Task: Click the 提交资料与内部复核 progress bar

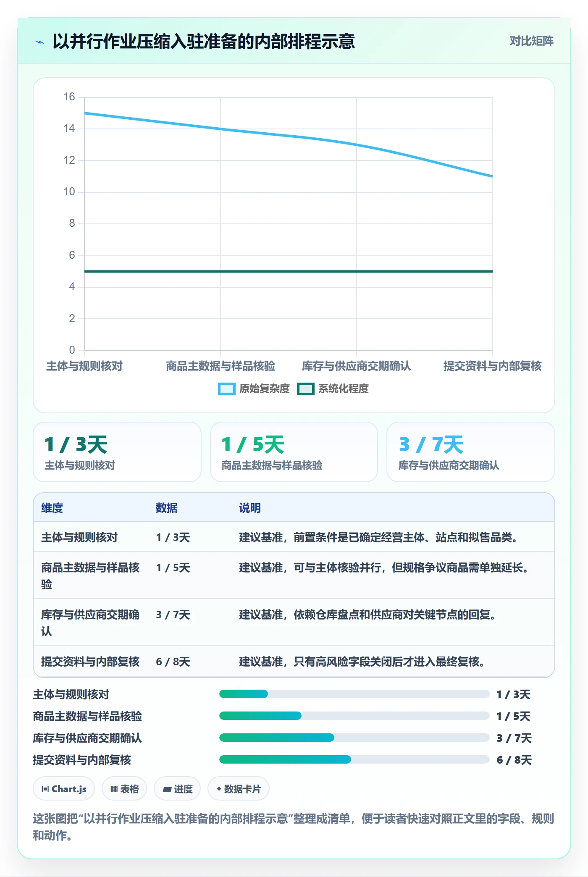Action: [354, 759]
